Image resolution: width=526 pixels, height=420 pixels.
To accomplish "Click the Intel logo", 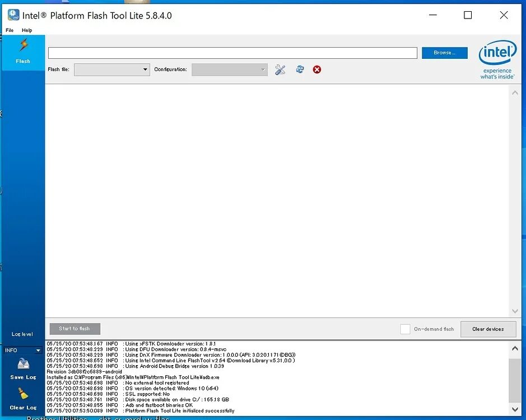I will (497, 59).
